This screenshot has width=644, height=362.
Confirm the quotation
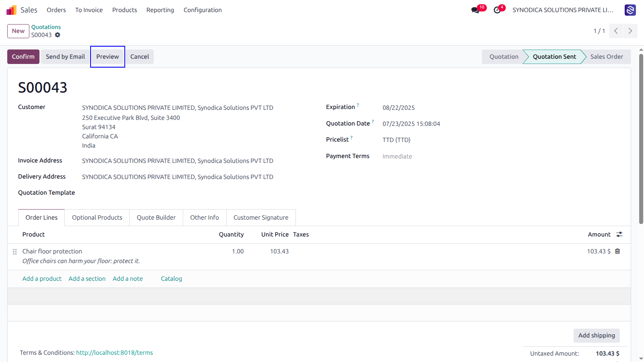23,57
